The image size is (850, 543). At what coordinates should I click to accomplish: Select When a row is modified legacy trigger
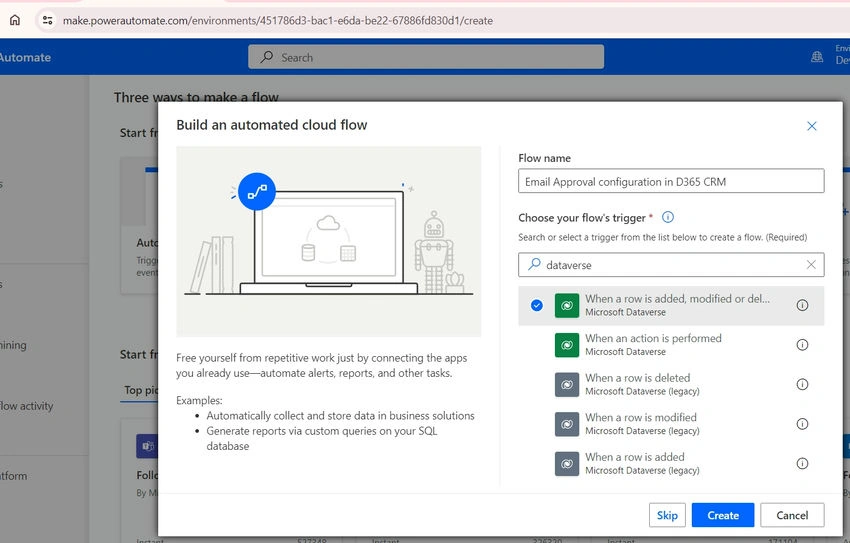point(671,424)
